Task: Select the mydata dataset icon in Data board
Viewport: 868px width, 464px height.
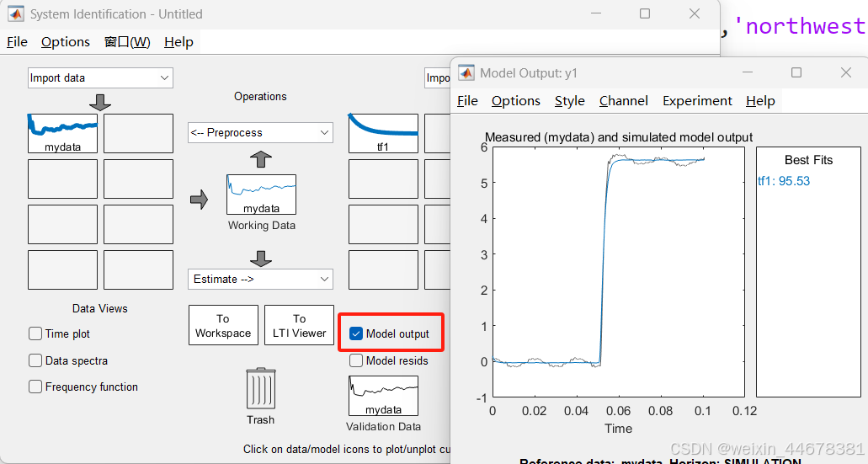Action: click(62, 133)
